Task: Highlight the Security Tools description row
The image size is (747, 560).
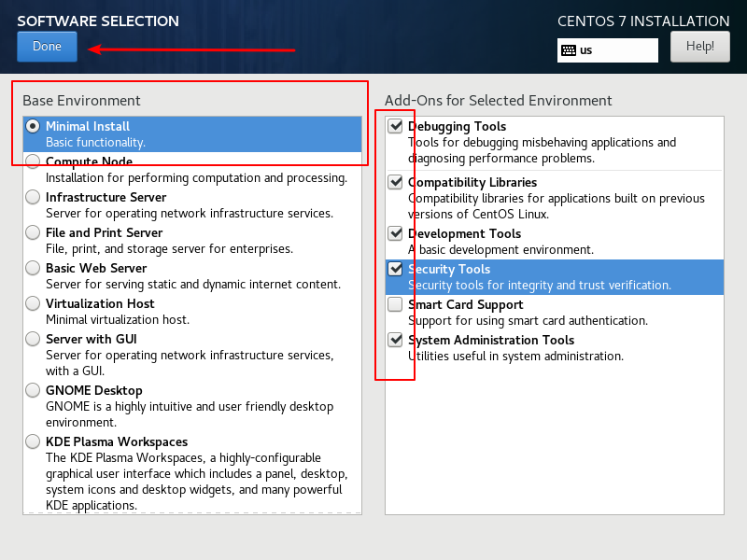Action: [555, 277]
